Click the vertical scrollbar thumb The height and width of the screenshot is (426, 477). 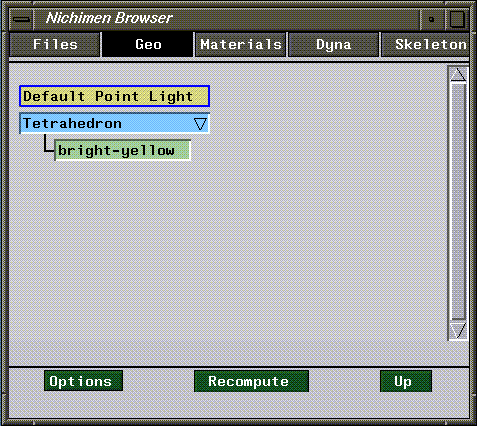tap(458, 202)
